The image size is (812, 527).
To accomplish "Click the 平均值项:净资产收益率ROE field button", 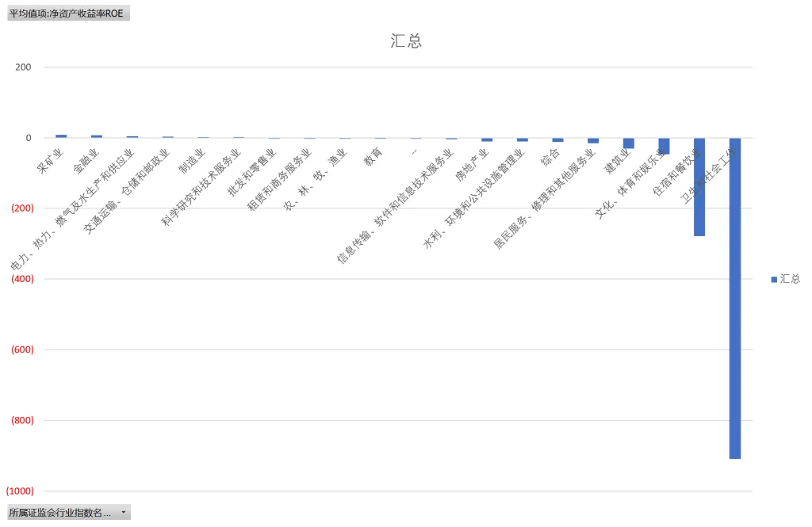I will (x=68, y=13).
